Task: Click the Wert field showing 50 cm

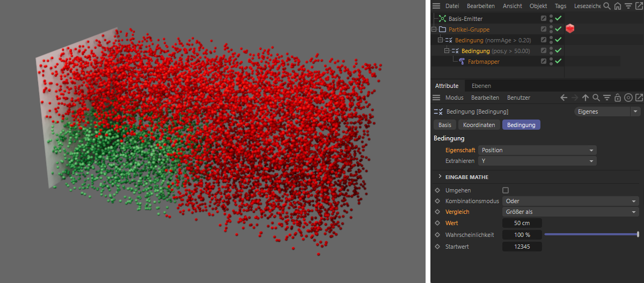Action: [522, 223]
